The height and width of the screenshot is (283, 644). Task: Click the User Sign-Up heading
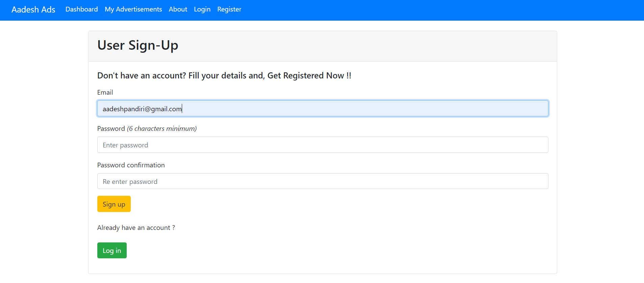(x=138, y=45)
